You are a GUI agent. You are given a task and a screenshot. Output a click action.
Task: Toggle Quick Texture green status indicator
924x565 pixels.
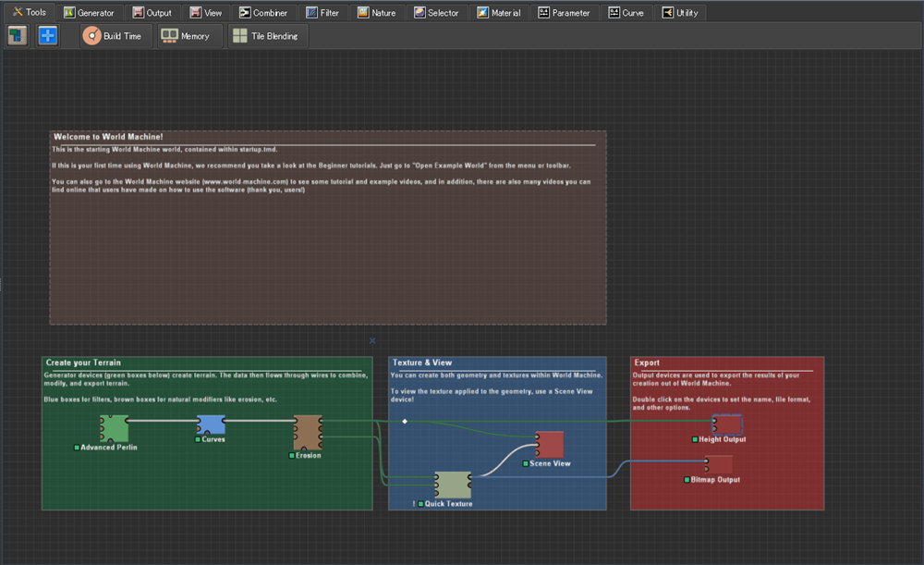[420, 504]
